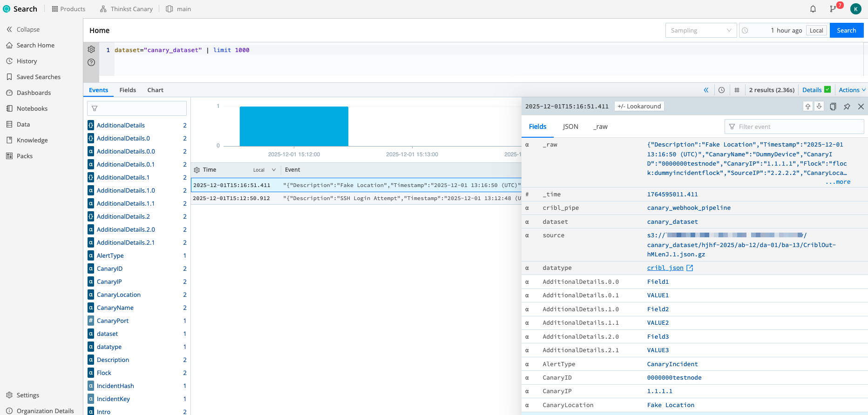The image size is (868, 415).
Task: Open the Time column Local dropdown
Action: pyautogui.click(x=264, y=170)
